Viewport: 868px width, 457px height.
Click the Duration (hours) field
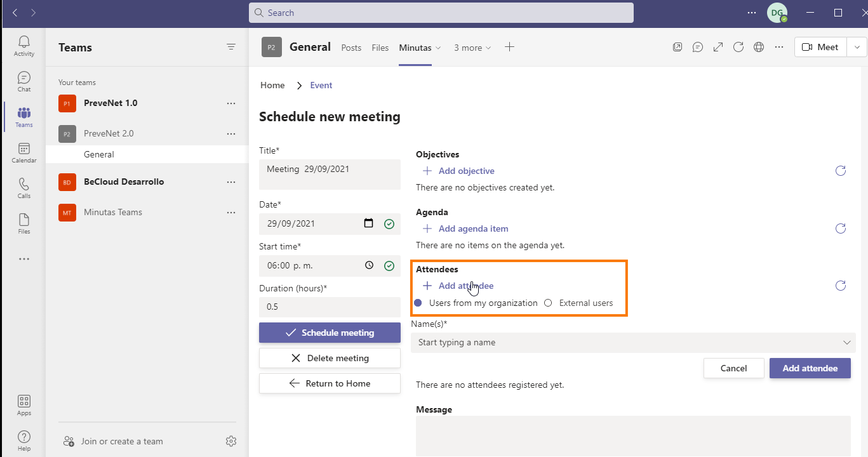(330, 307)
